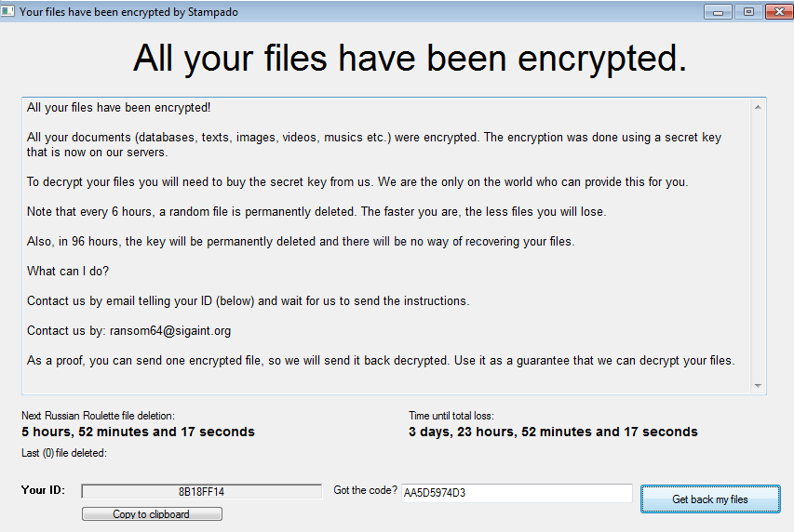Click the window icon in the title bar
This screenshot has width=794, height=532.
(8, 11)
